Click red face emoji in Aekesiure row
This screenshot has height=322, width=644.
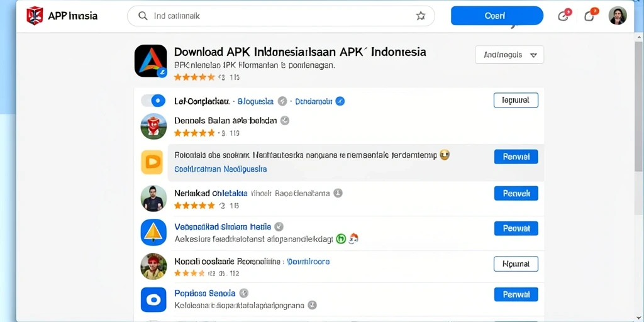[353, 238]
